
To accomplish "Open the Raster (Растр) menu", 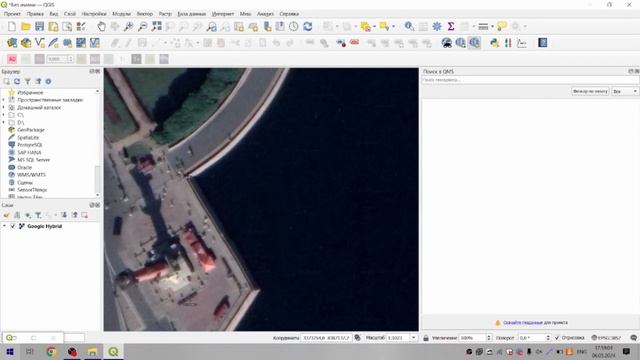I will pyautogui.click(x=165, y=14).
